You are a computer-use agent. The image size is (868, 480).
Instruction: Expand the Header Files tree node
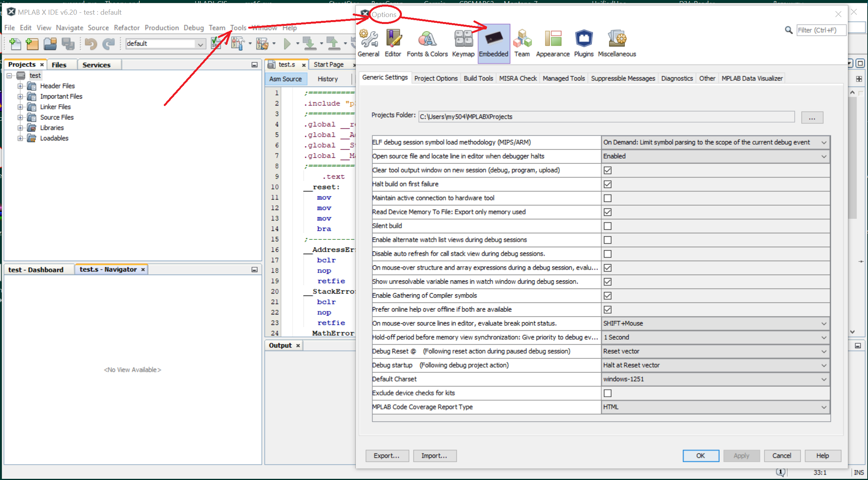pos(20,86)
